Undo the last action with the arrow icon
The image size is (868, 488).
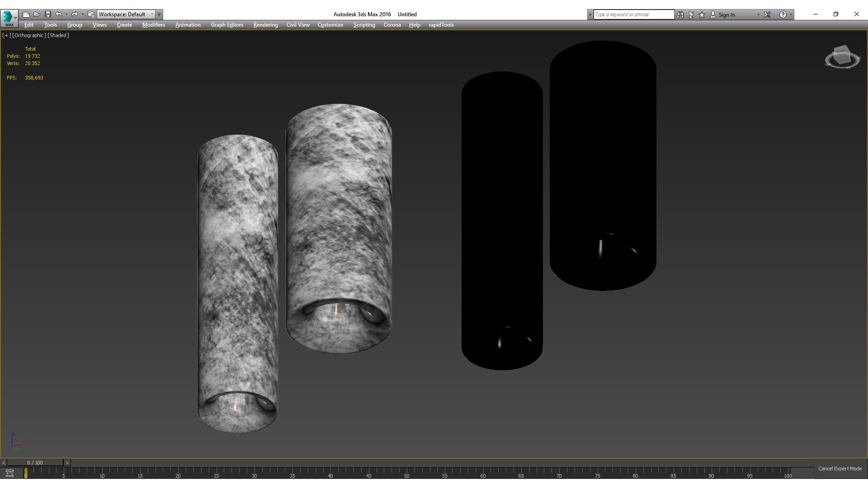[x=59, y=14]
